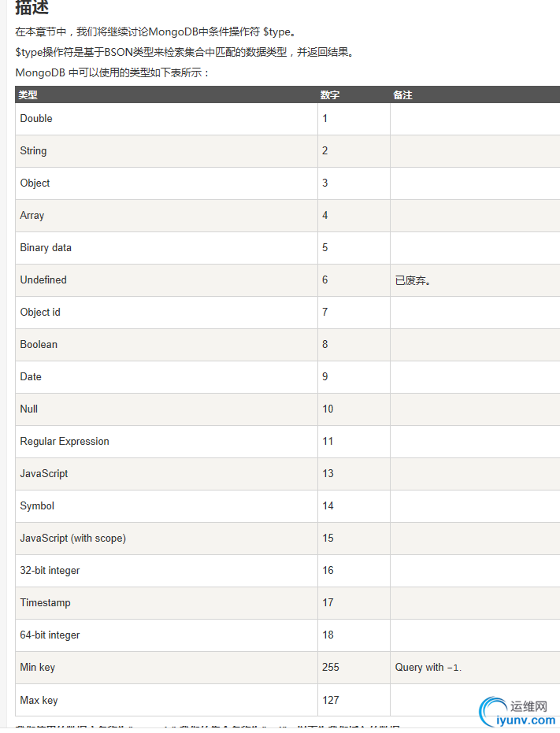This screenshot has width=560, height=733.
Task: Click the String row in table
Action: pos(287,151)
